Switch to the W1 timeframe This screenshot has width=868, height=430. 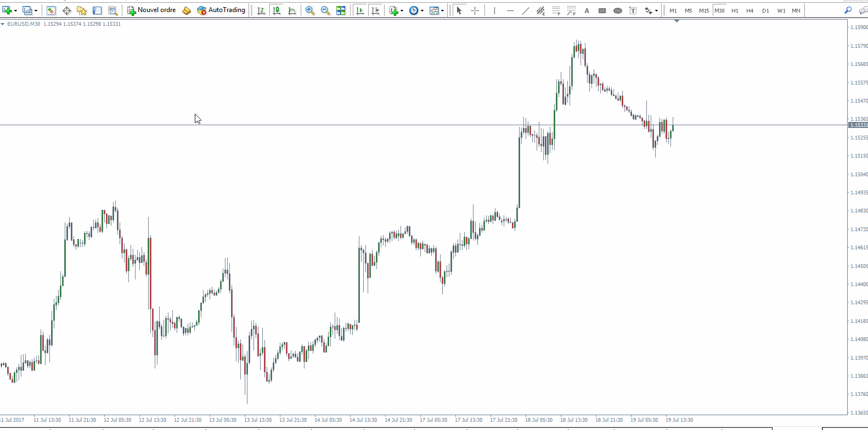coord(781,10)
